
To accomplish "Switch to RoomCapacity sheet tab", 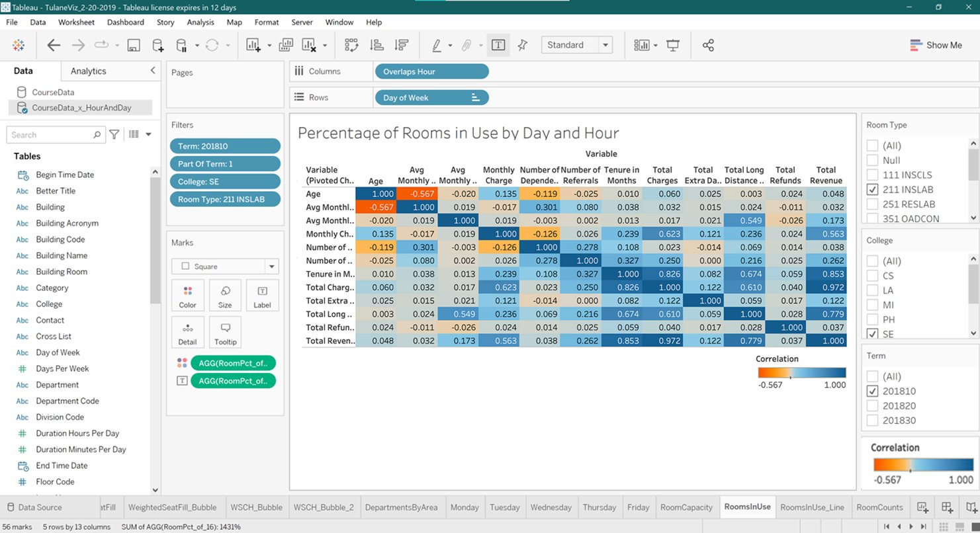I will point(686,507).
